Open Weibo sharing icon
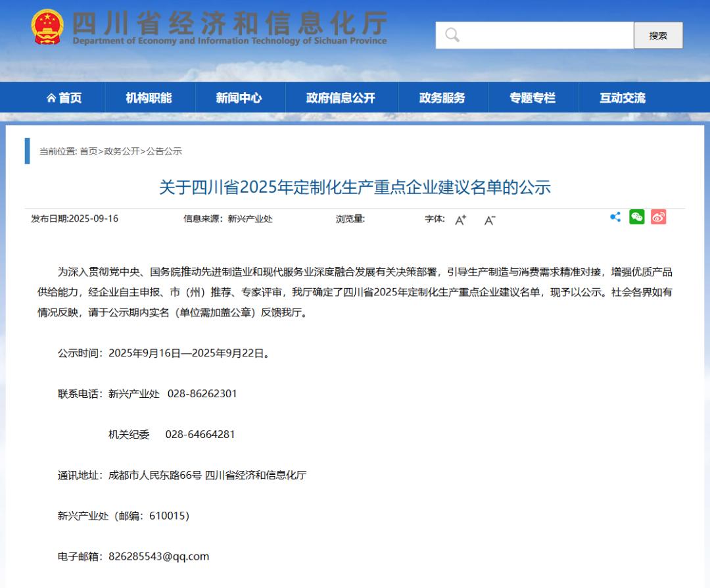The height and width of the screenshot is (588, 710). (657, 216)
